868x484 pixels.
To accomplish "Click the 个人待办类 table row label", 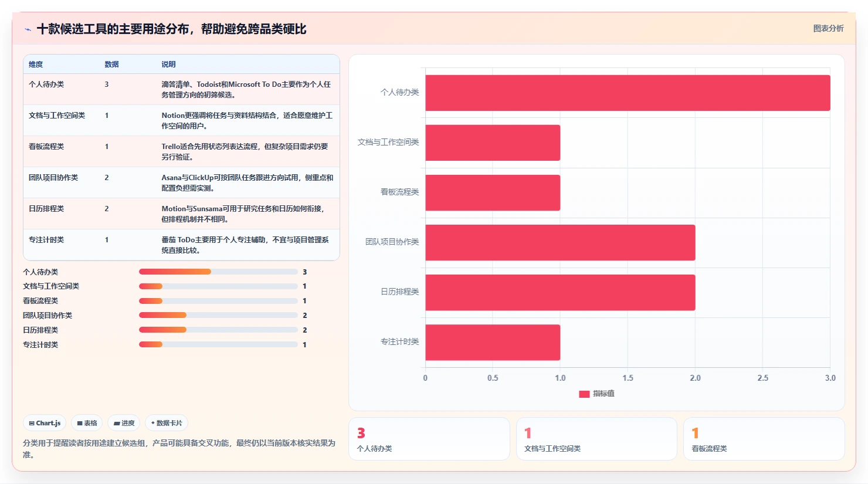I will [46, 84].
